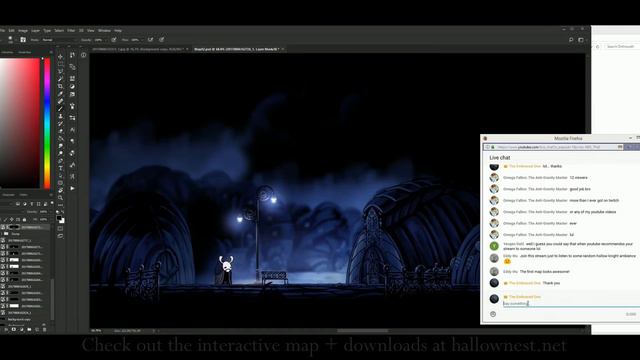The image size is (640, 360).
Task: Select the Pen tool
Action: pos(60,161)
